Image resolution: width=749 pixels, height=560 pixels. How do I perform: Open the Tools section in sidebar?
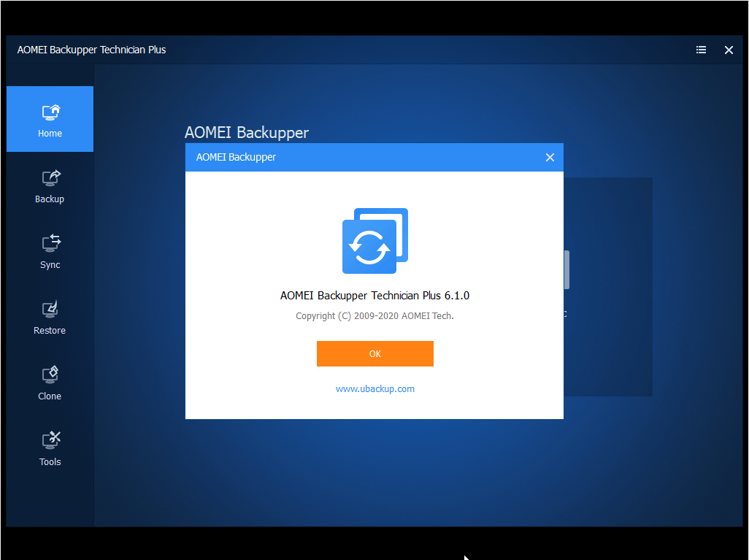50,449
